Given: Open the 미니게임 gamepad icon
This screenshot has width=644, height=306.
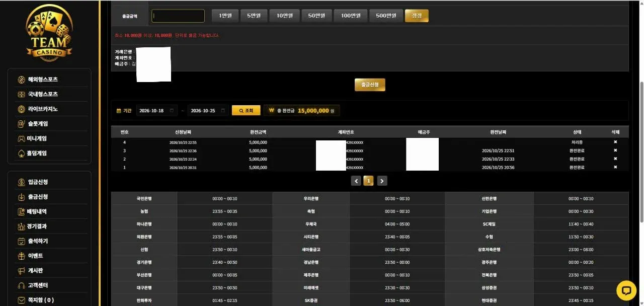Looking at the screenshot, I should coord(21,138).
